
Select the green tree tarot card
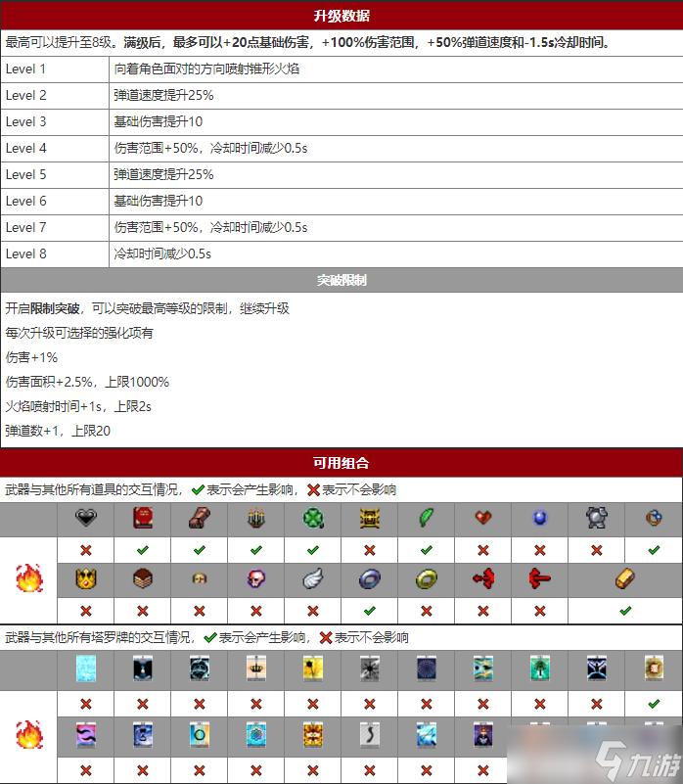pos(540,669)
